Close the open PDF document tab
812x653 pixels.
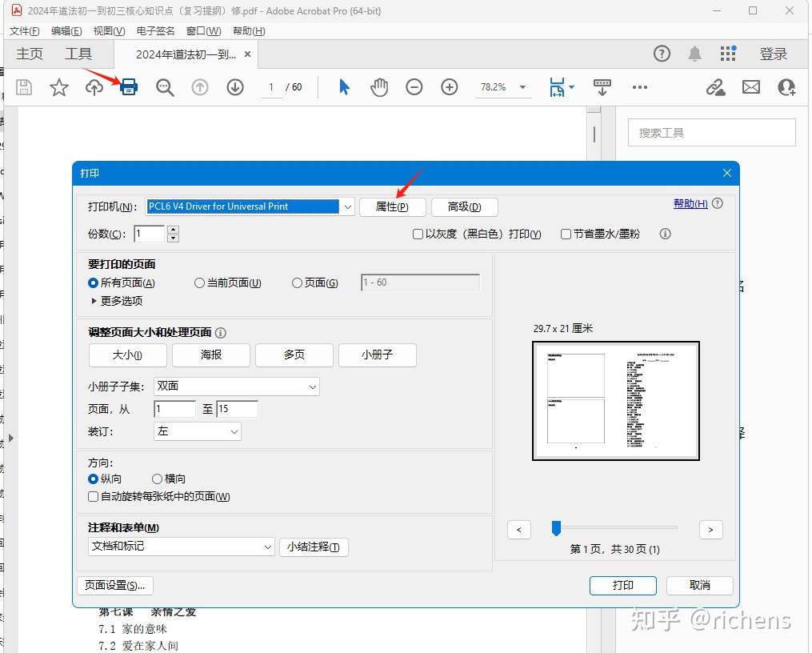tap(247, 54)
